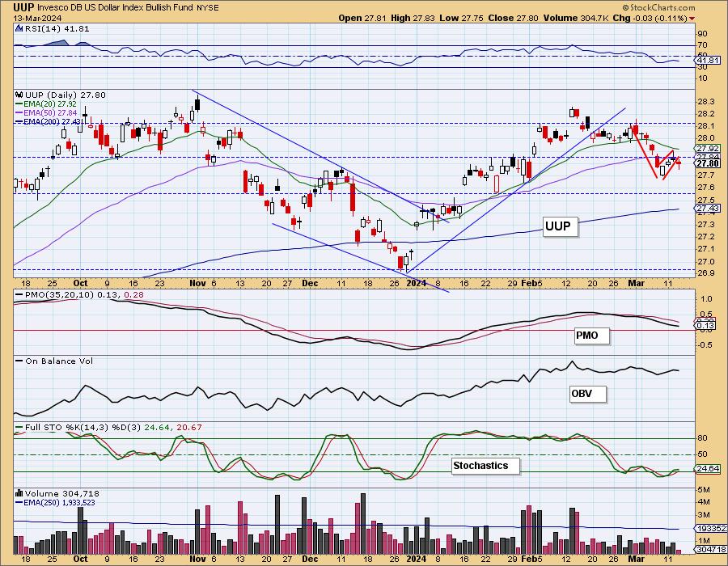Click the RSI 70 axis level label
This screenshot has height=566, width=728.
click(702, 45)
